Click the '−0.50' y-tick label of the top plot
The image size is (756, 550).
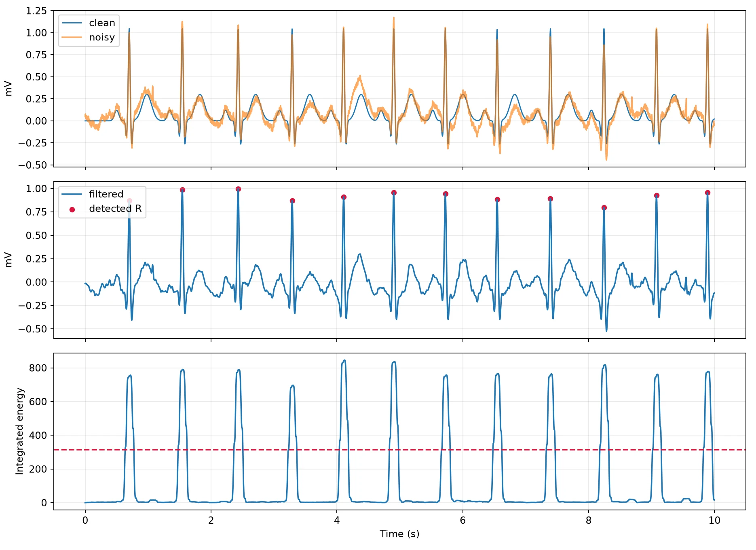[x=33, y=165]
